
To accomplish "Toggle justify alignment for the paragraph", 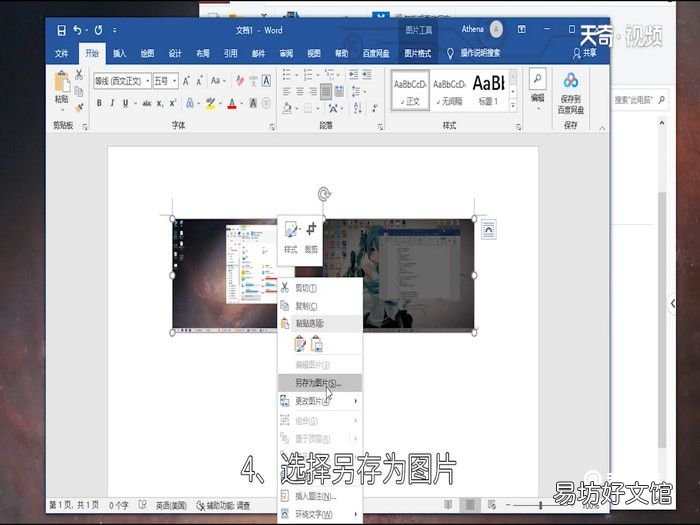I will (x=326, y=92).
